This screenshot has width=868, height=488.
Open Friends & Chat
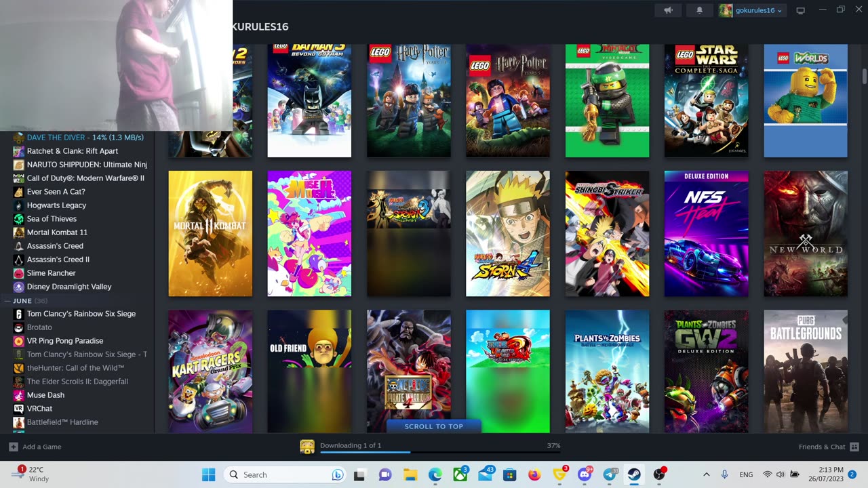[822, 447]
